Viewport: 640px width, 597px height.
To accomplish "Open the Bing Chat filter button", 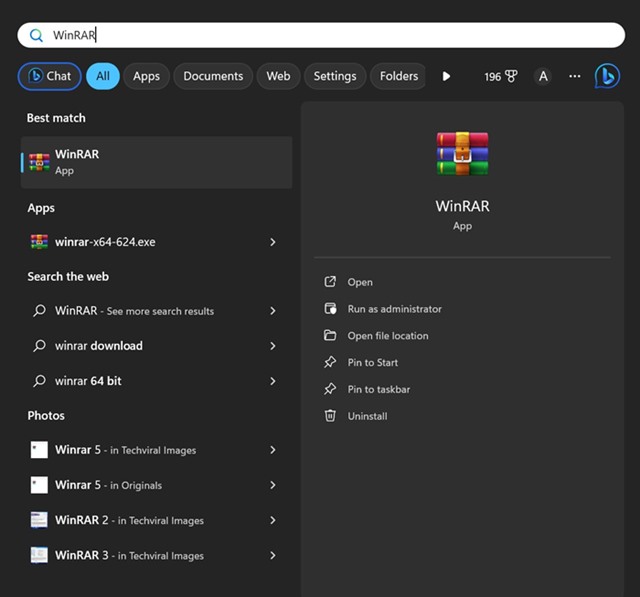I will [49, 76].
